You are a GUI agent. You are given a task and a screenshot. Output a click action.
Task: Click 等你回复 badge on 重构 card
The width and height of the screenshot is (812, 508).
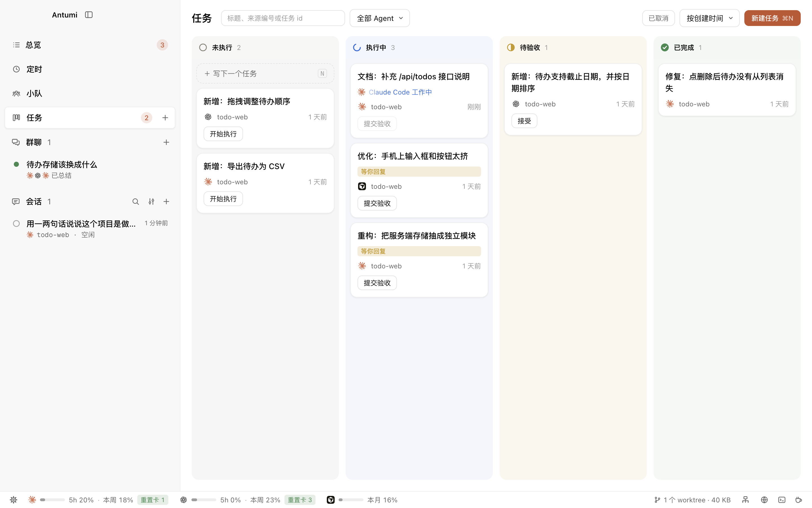coord(419,251)
